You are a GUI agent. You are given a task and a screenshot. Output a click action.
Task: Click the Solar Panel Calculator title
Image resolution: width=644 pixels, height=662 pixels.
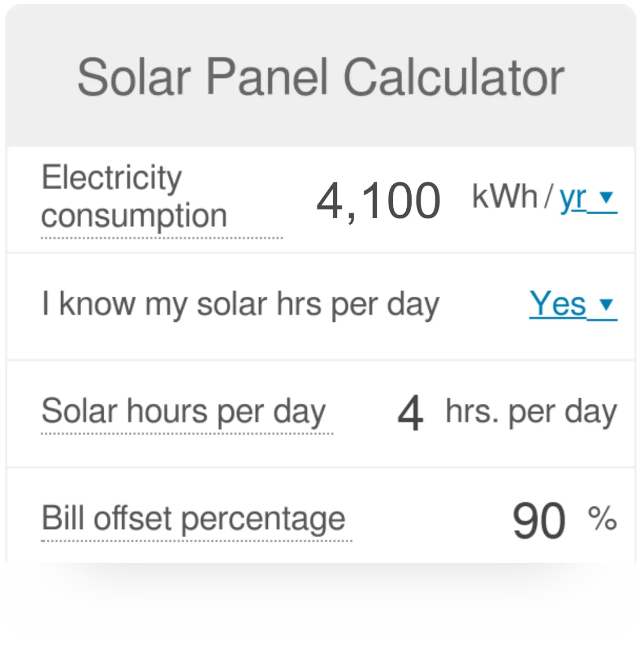[320, 78]
